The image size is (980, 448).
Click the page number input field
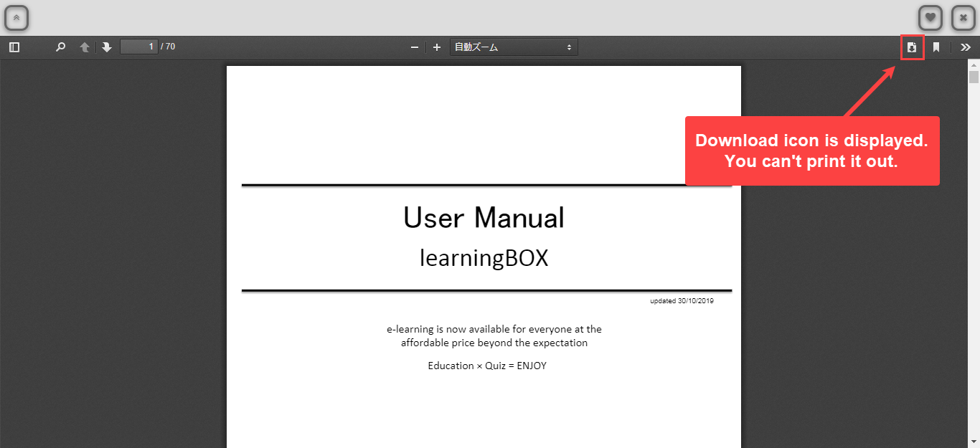(x=138, y=47)
